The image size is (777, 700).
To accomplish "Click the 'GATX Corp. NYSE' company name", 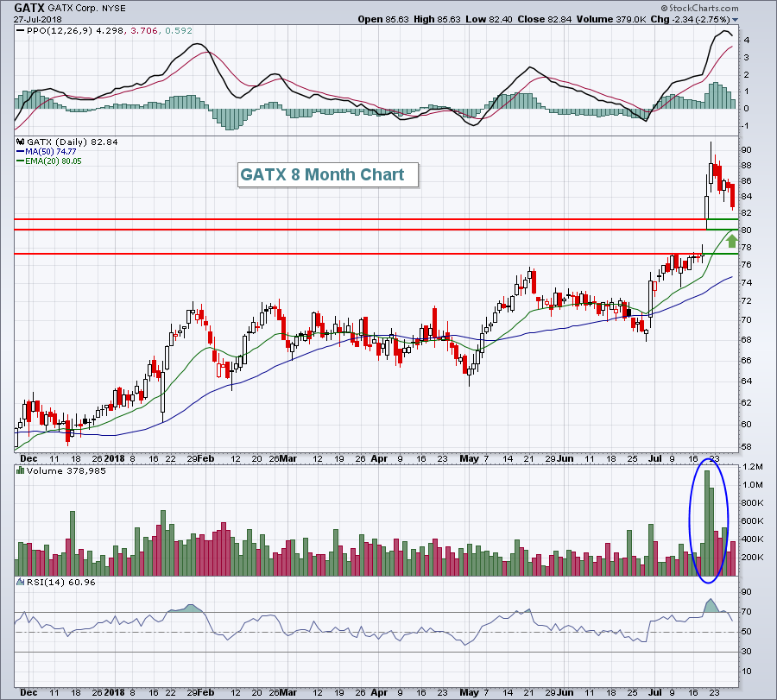I will coord(86,9).
